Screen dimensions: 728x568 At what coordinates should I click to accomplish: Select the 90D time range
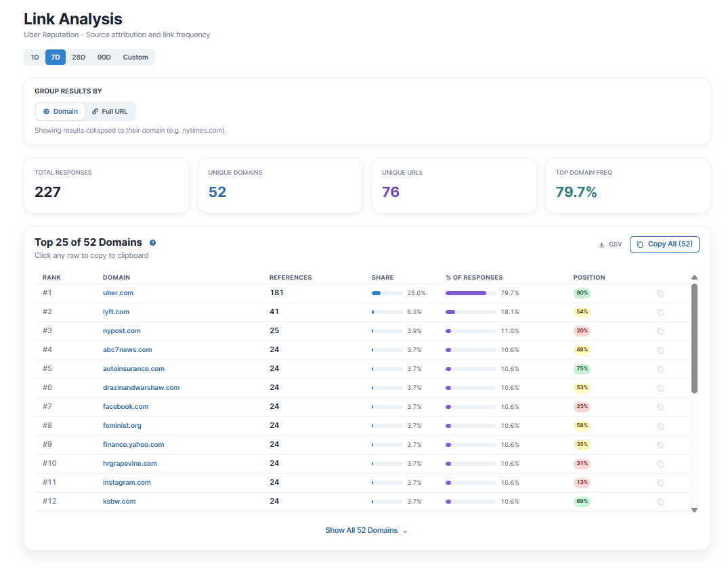104,57
